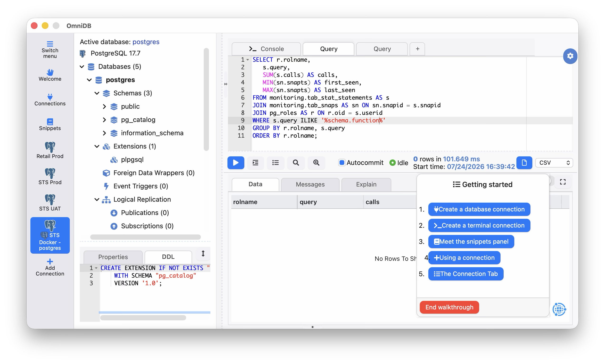Select the Retail Prod connection
This screenshot has width=605, height=364.
coord(50,150)
